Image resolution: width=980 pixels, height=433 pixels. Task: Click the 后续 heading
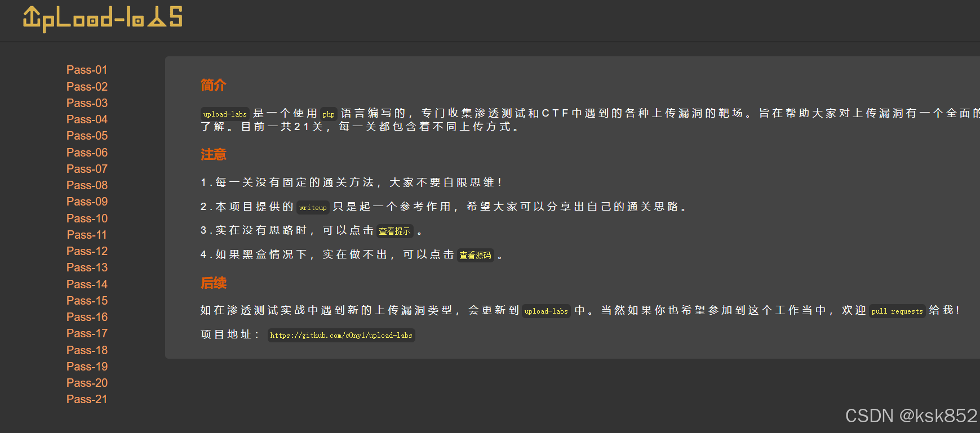(214, 283)
